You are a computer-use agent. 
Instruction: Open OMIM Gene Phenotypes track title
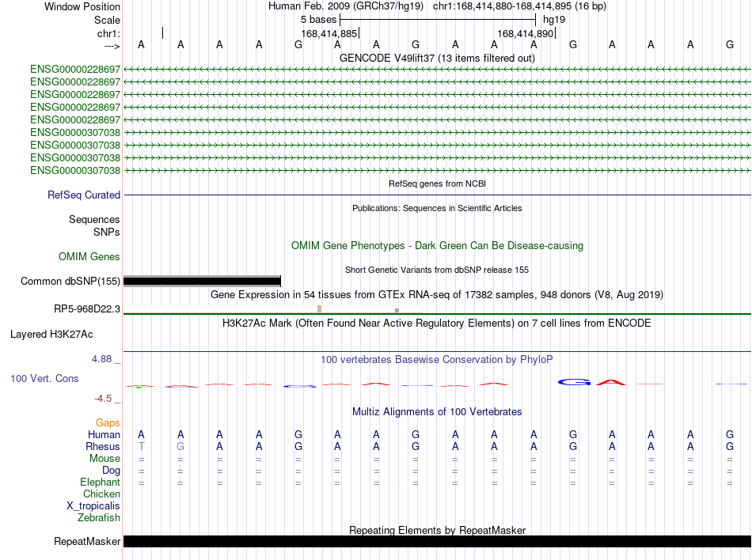point(437,246)
